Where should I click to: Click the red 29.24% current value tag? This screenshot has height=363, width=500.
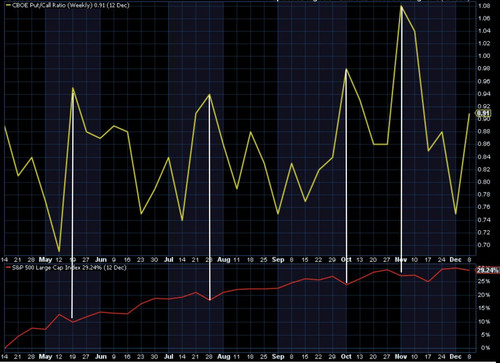tap(487, 270)
